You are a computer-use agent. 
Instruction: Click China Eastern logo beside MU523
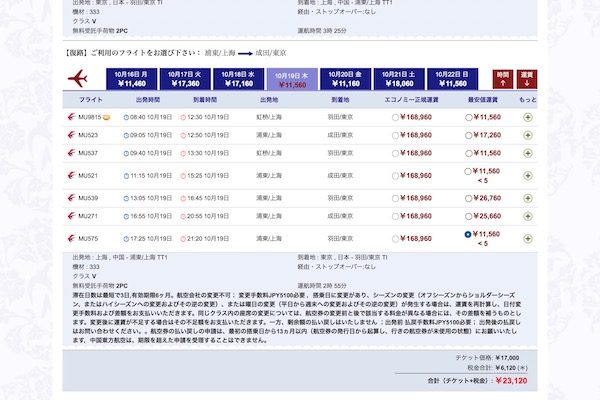71,135
